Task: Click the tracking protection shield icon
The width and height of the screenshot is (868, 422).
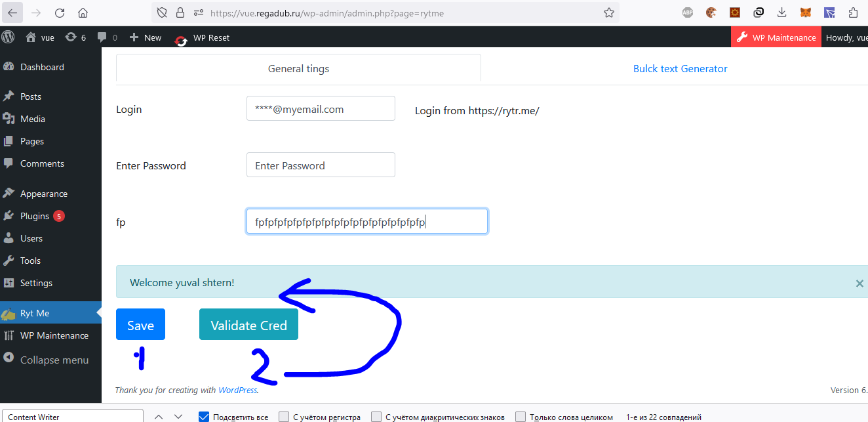Action: click(163, 12)
